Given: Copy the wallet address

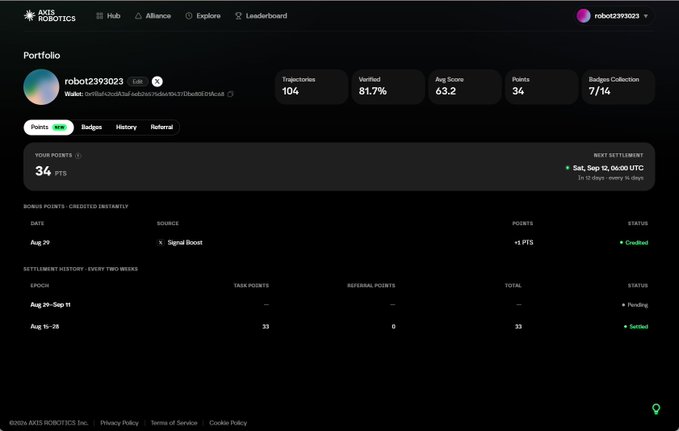Looking at the screenshot, I should [230, 94].
